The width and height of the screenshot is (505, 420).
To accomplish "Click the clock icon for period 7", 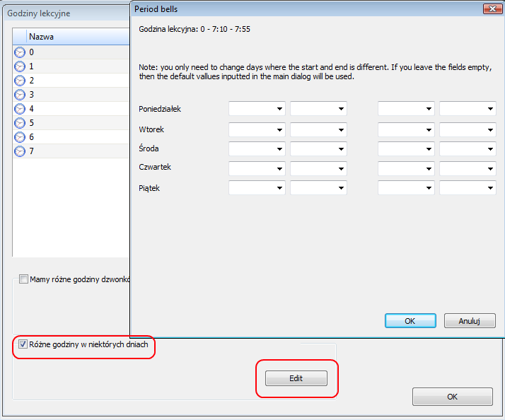I will (x=20, y=151).
